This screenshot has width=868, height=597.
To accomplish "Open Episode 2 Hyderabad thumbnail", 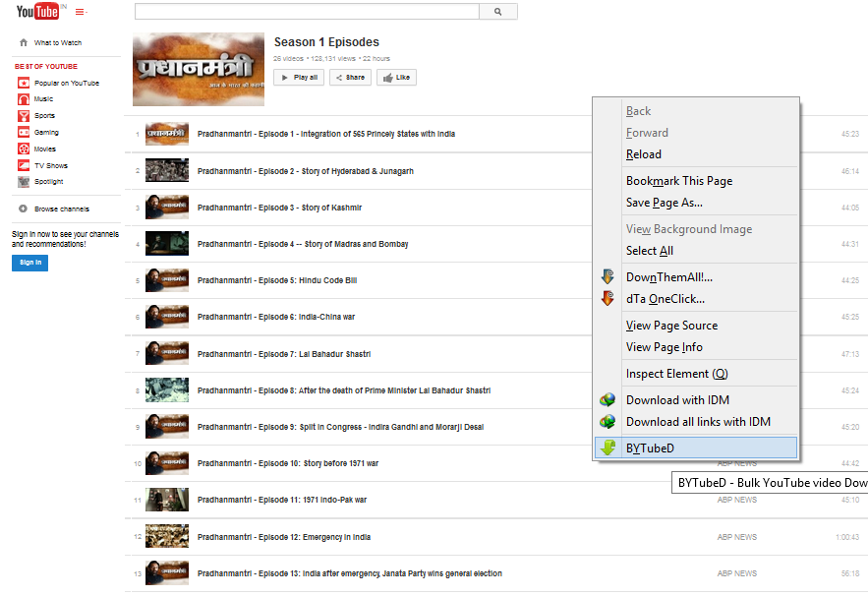I will click(x=167, y=170).
